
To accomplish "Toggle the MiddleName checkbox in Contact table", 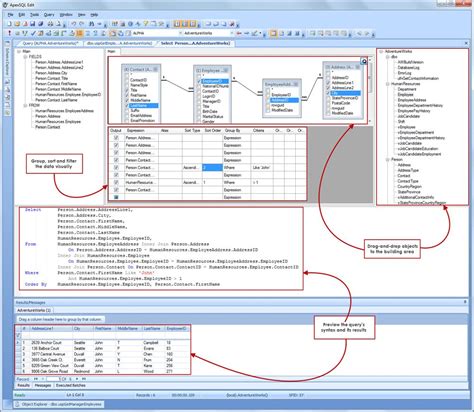I will click(x=127, y=100).
